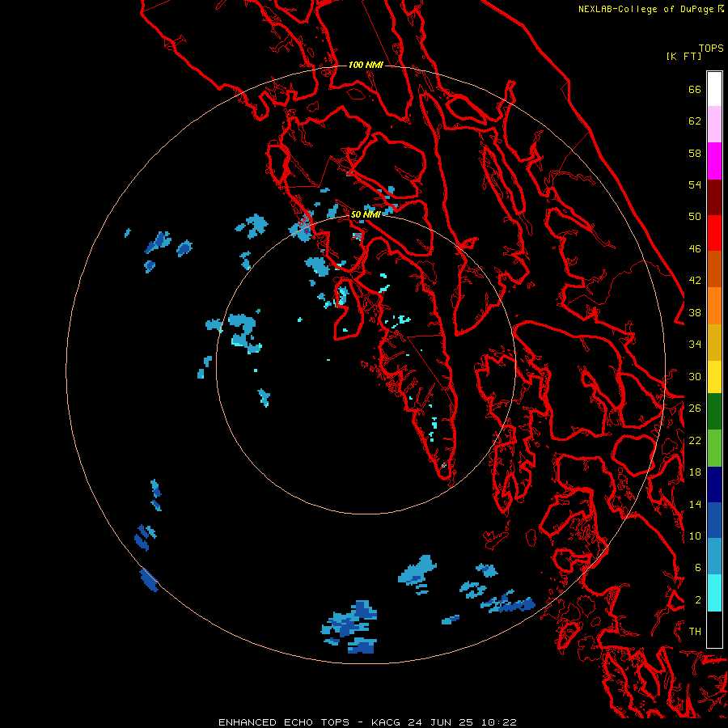728x728 pixels.
Task: Click the '54' legend value label
Action: tap(695, 184)
